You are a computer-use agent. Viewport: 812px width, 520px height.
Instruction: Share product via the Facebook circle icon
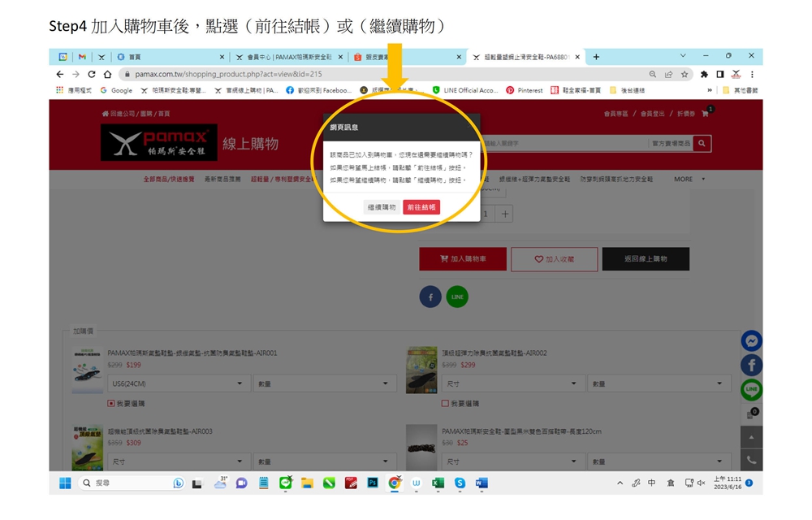click(x=430, y=297)
